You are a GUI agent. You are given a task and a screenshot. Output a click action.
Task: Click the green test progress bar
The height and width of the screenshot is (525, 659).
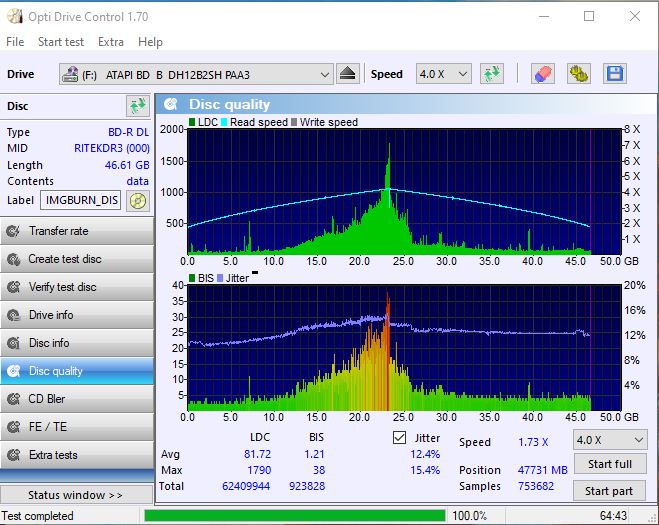tap(294, 516)
